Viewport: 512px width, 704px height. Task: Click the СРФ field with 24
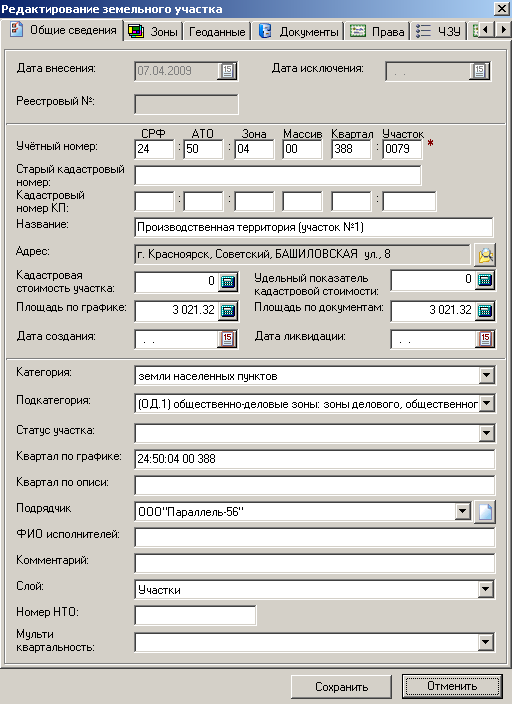point(154,149)
